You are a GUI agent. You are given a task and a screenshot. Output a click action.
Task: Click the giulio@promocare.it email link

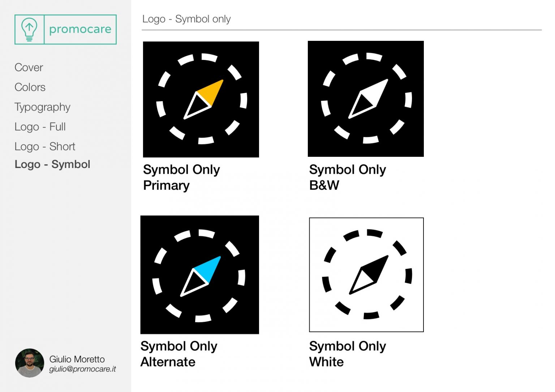[x=83, y=369]
